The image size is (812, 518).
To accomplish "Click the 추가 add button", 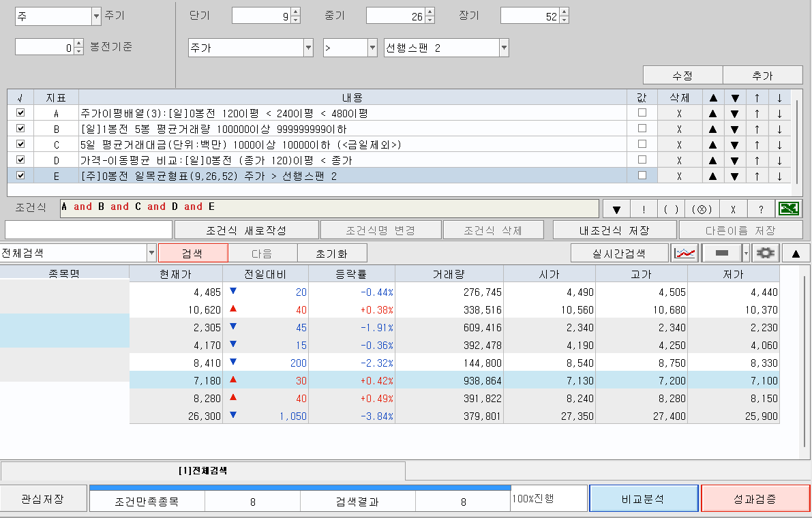I will (x=762, y=76).
